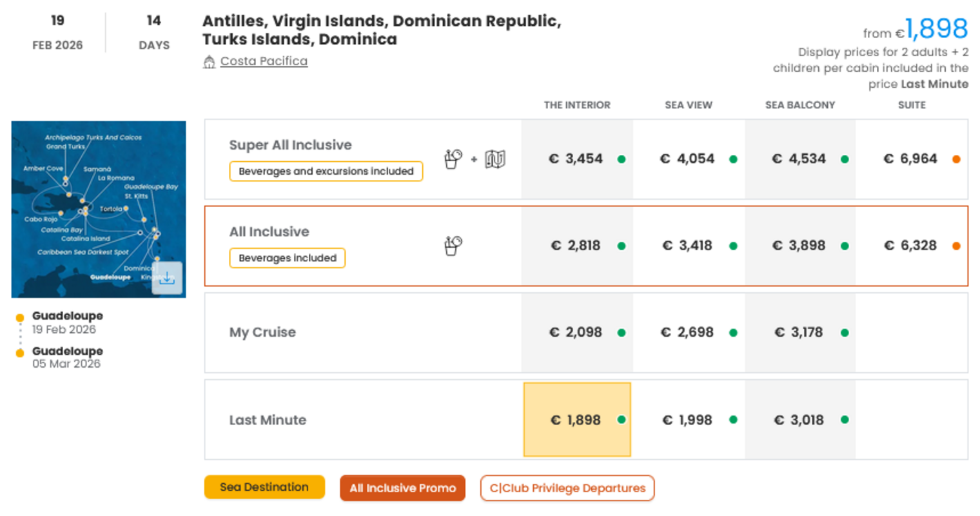The height and width of the screenshot is (516, 980).
Task: Open C|Club Privilege Departures tag
Action: pyautogui.click(x=567, y=488)
